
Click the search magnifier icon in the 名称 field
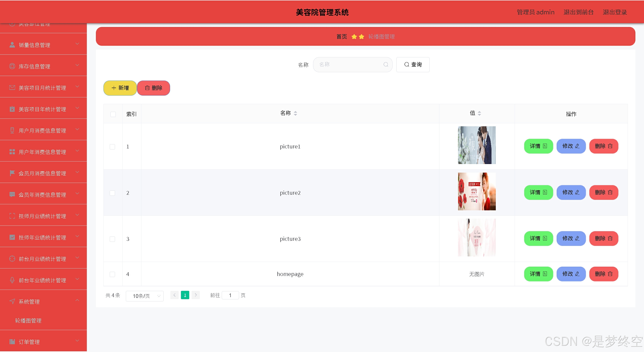coord(386,65)
